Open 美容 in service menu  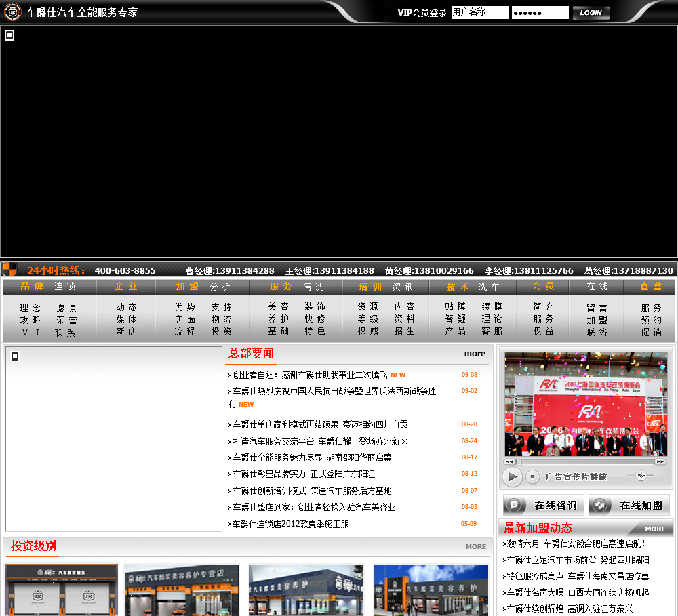tap(278, 306)
